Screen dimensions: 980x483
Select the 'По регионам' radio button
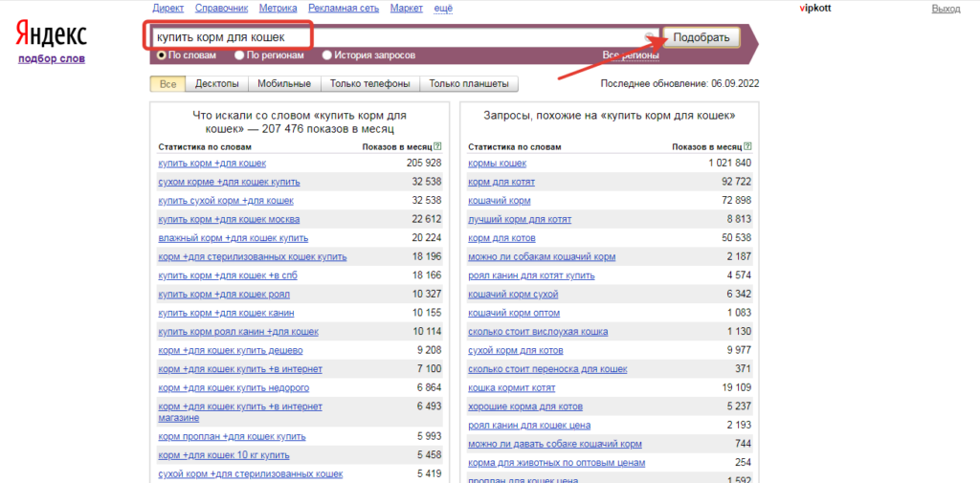(239, 55)
